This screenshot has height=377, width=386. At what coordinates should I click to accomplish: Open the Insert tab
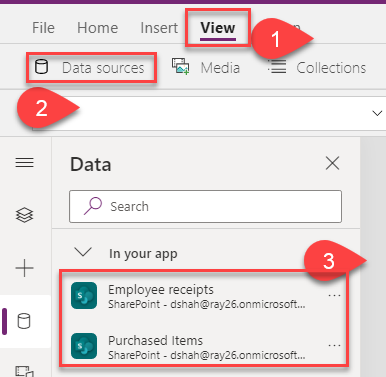159,28
